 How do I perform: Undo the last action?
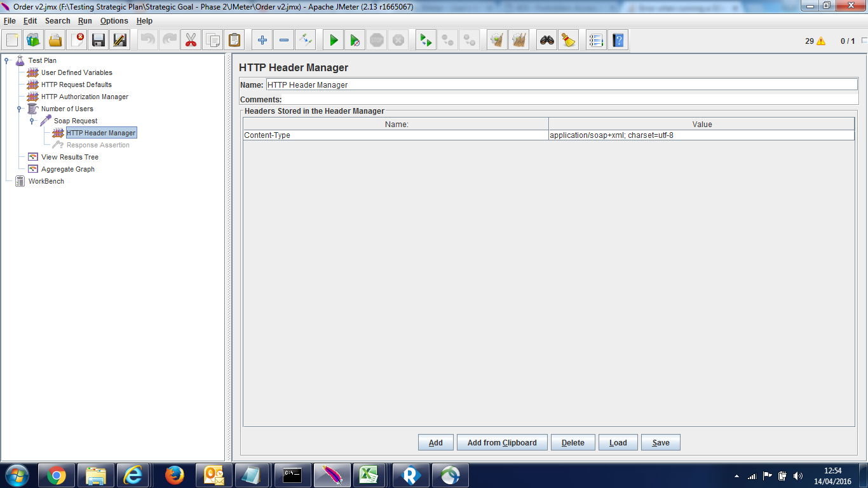coord(147,41)
